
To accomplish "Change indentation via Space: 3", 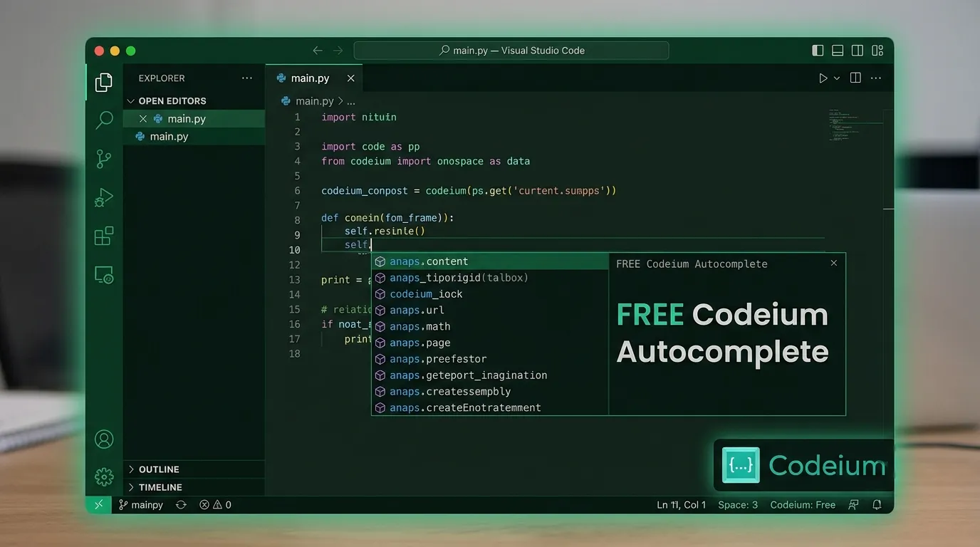I will 738,505.
